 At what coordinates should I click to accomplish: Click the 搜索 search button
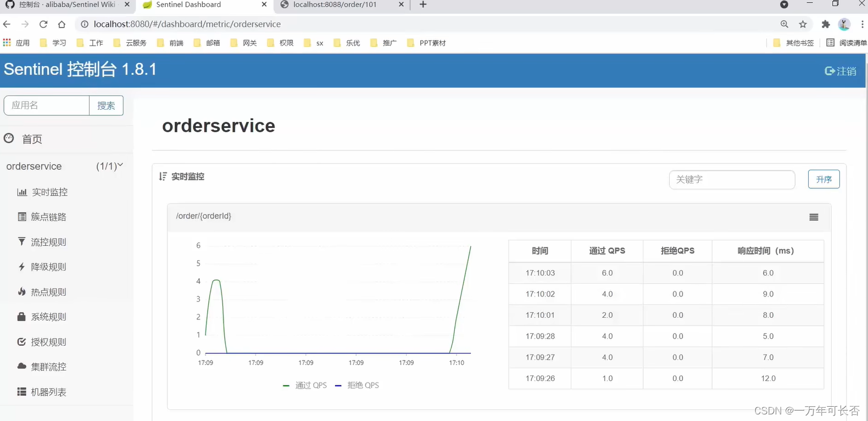(106, 105)
